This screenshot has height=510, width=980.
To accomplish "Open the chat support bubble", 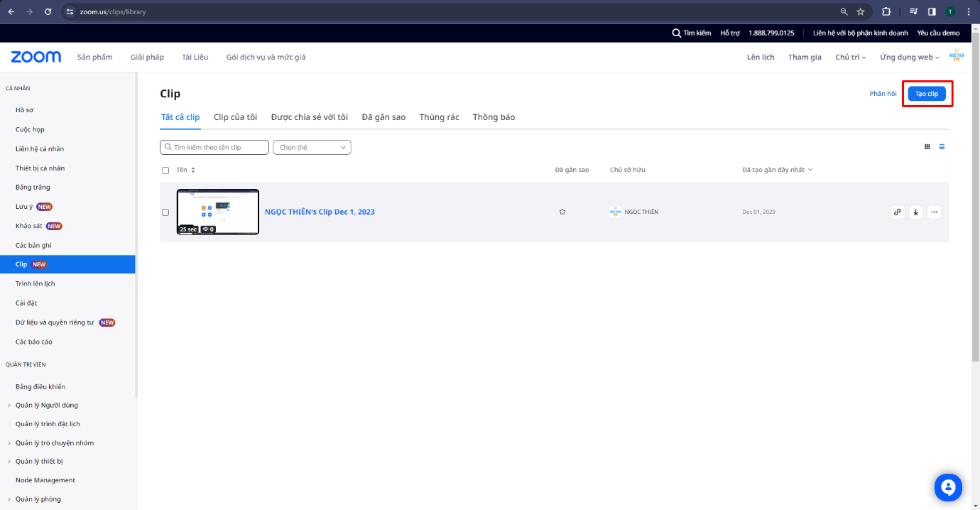I will coord(947,487).
